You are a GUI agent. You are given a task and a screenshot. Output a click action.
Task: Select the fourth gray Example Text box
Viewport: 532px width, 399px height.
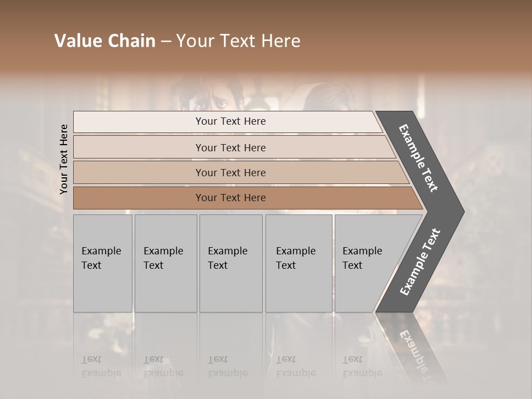pos(299,263)
